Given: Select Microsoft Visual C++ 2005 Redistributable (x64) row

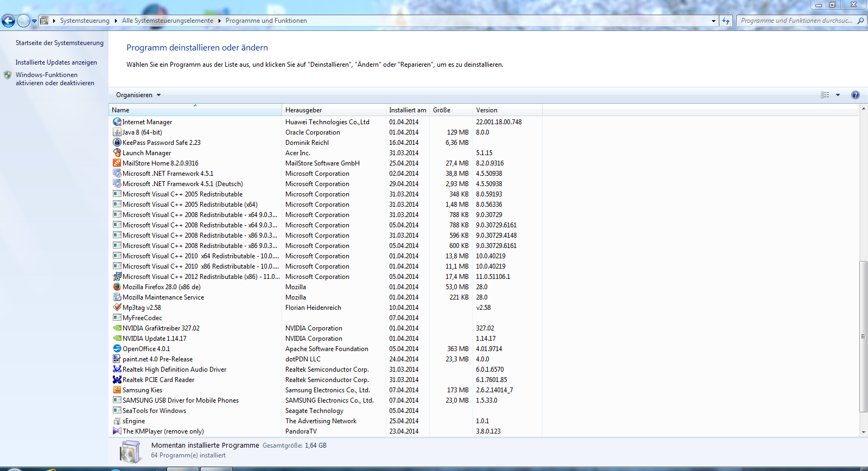Looking at the screenshot, I should pos(325,205).
